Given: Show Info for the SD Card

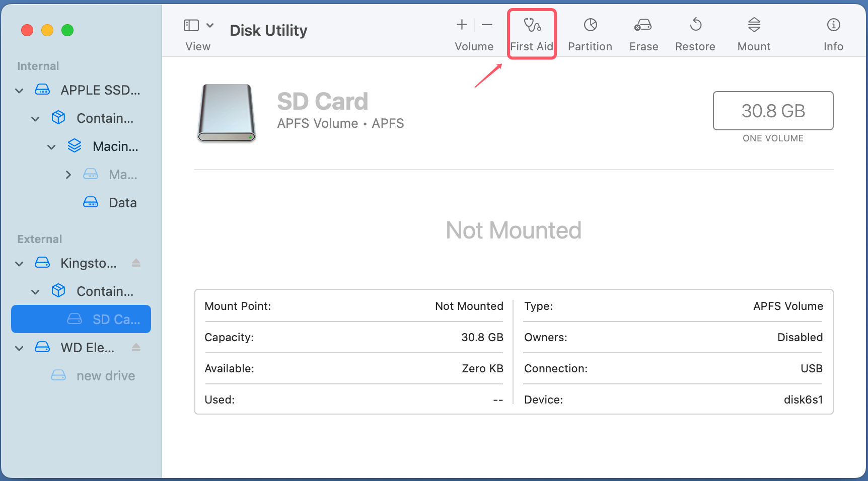Looking at the screenshot, I should coord(833,33).
